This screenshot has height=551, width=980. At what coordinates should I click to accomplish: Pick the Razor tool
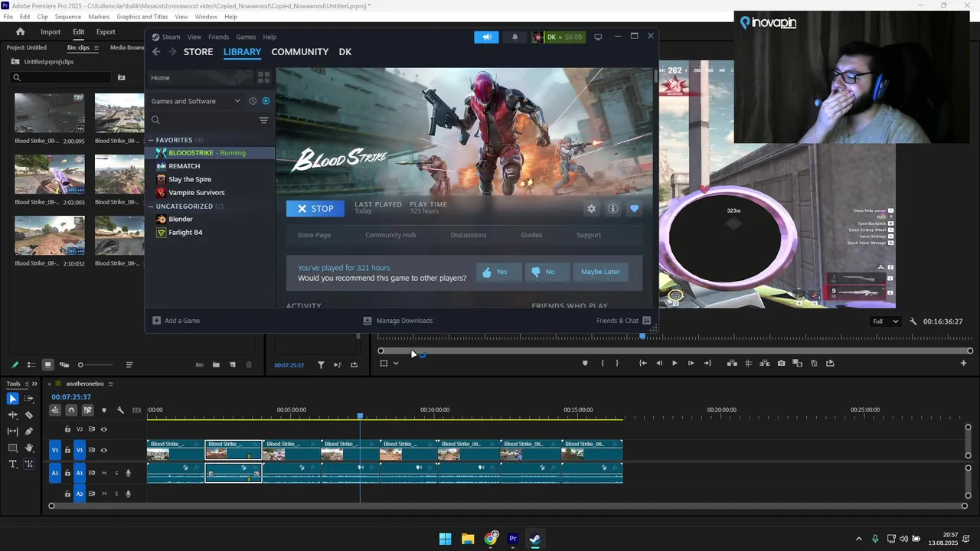(29, 415)
